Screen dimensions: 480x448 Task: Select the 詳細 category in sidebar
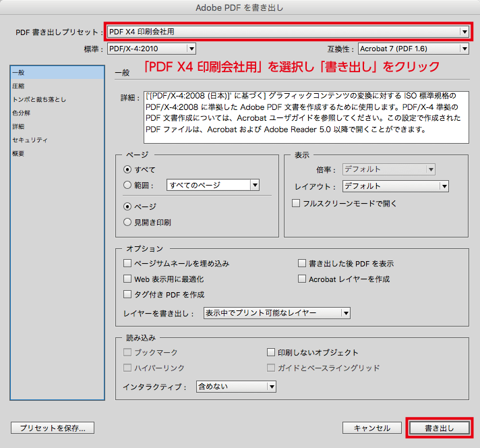point(57,127)
